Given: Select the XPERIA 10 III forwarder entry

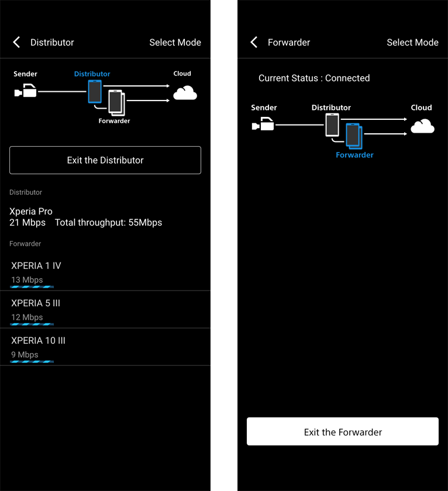Looking at the screenshot, I should click(105, 345).
